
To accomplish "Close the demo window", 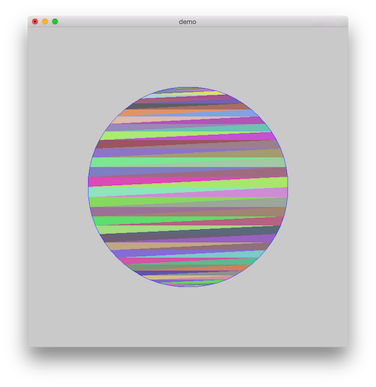I will (35, 22).
